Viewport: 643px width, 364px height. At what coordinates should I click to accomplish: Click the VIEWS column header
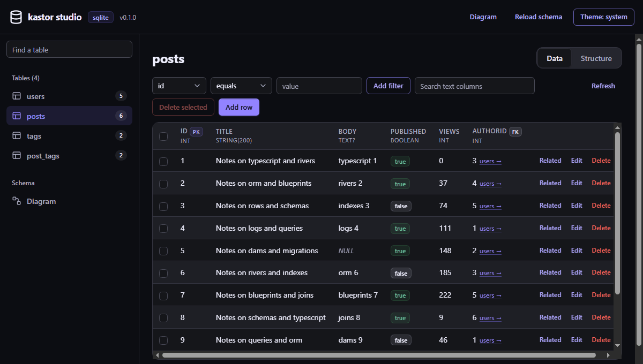pyautogui.click(x=449, y=132)
